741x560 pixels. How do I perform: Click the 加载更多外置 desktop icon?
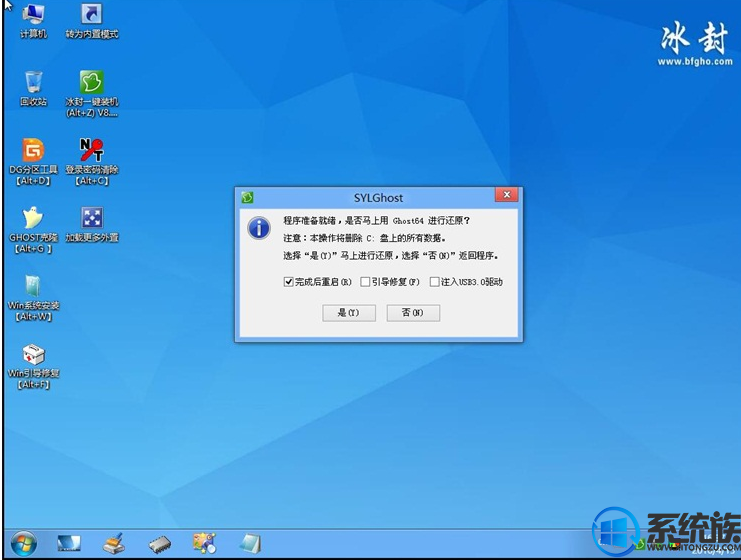click(92, 224)
